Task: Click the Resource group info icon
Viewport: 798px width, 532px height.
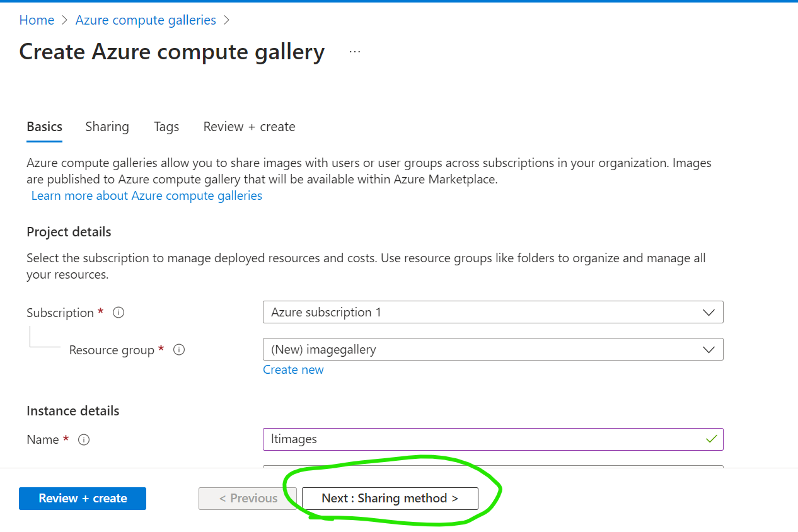Action: (x=179, y=350)
